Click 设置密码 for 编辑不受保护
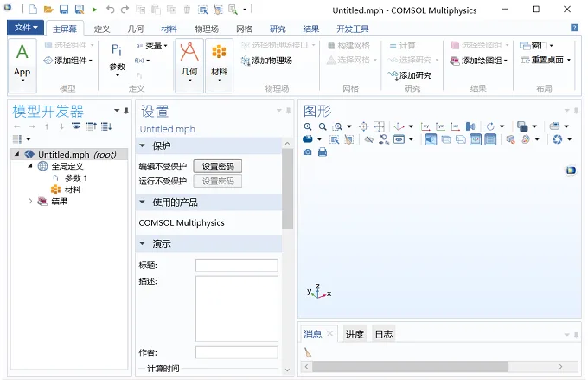588x380 pixels. (x=218, y=166)
